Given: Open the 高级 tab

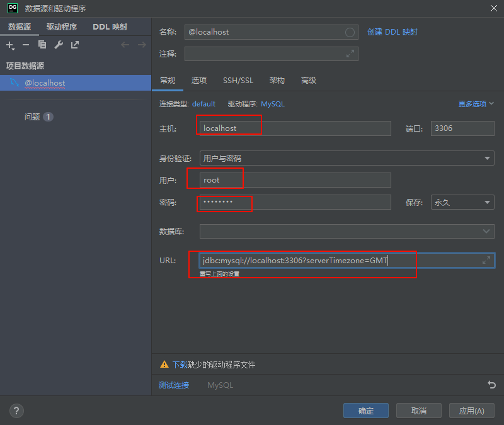Looking at the screenshot, I should tap(308, 81).
